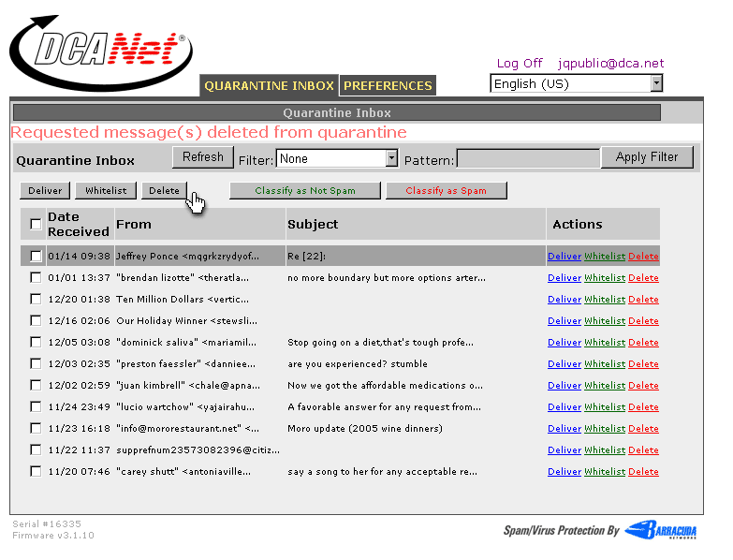Delete the lucio wartchow message
Image resolution: width=733 pixels, height=560 pixels.
coord(643,406)
